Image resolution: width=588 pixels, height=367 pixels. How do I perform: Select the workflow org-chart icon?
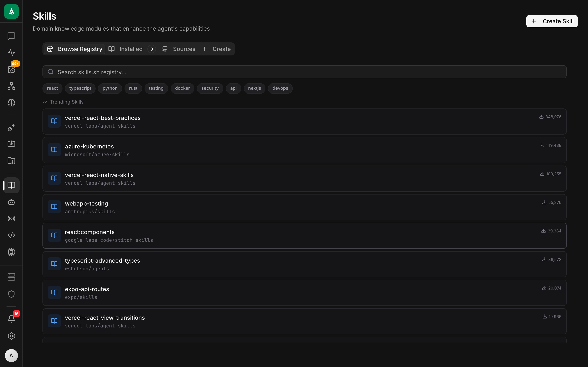[x=11, y=86]
